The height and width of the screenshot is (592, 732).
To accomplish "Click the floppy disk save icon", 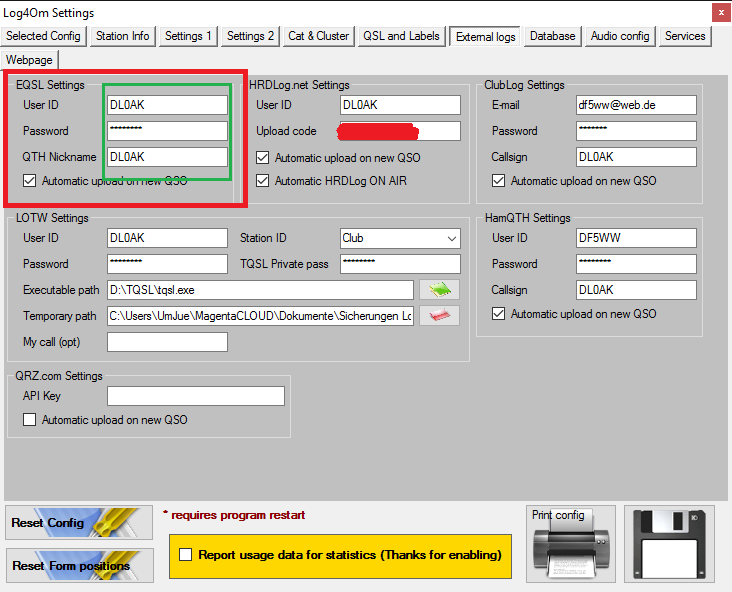I will tap(669, 544).
